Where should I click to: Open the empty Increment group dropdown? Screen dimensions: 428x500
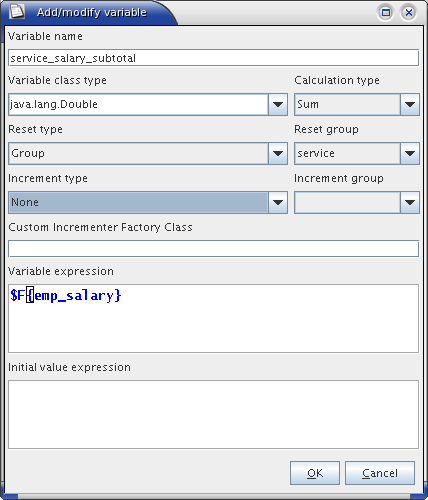coord(357,202)
